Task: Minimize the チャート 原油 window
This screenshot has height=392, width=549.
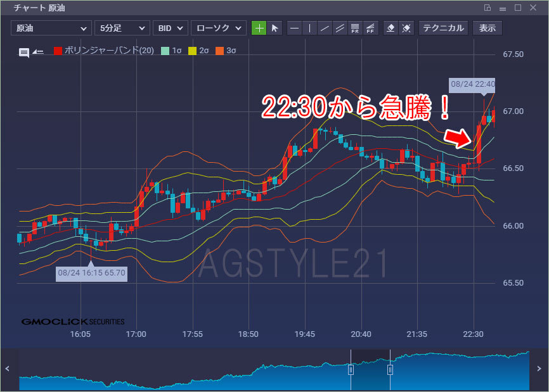Action: [503, 8]
